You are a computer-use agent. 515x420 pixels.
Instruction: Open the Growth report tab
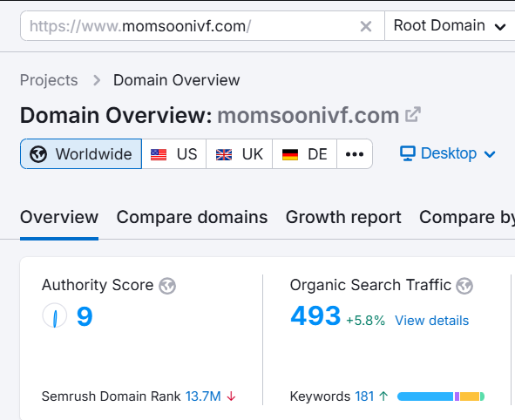(x=343, y=217)
